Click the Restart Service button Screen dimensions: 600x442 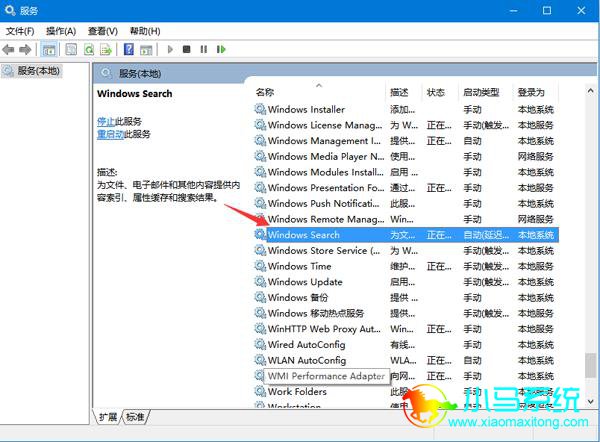click(221, 49)
